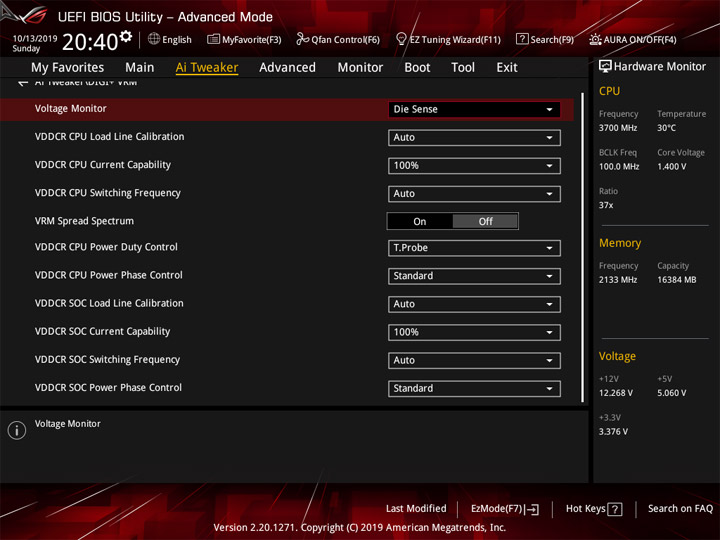Switch to the Main tab
Viewport: 720px width, 540px height.
click(x=140, y=68)
